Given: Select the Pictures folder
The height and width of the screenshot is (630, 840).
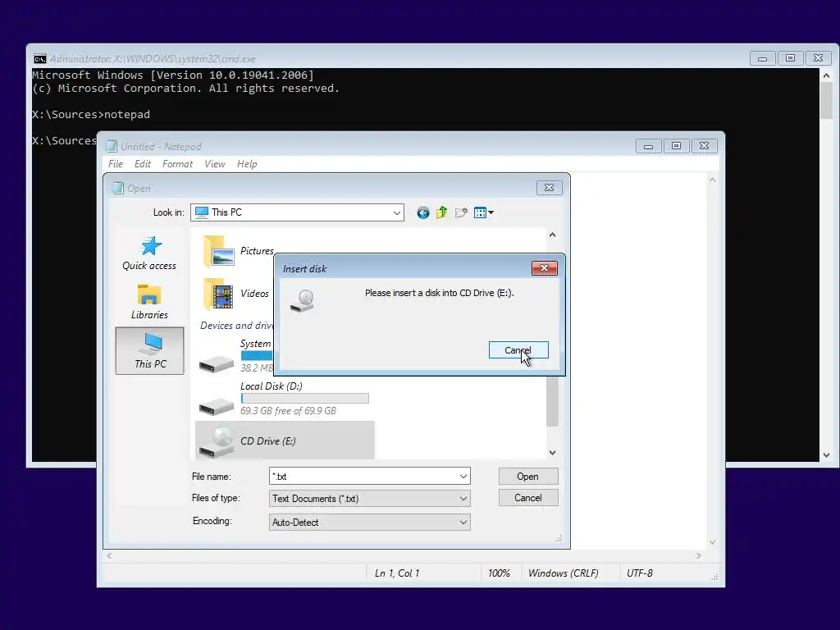Looking at the screenshot, I should [239, 251].
